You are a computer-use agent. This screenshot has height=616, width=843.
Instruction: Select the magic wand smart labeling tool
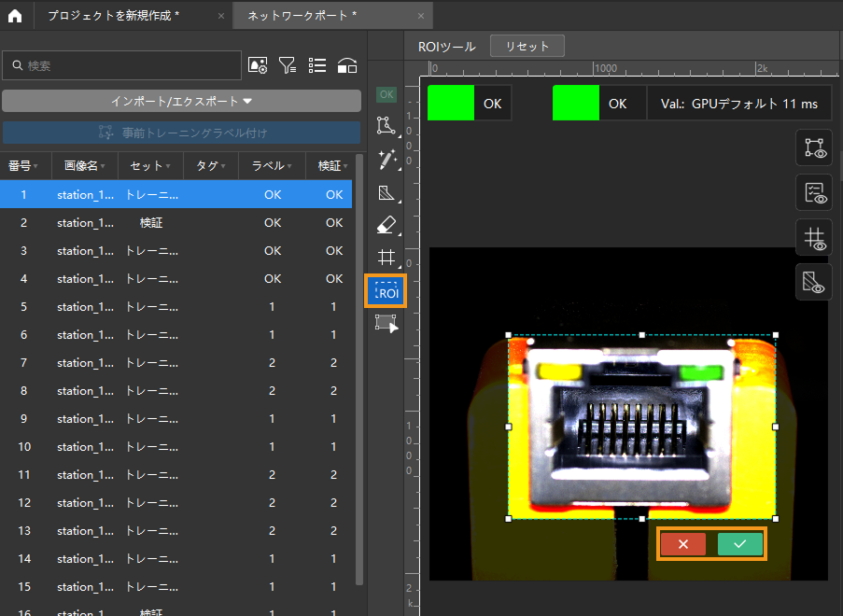tap(386, 160)
